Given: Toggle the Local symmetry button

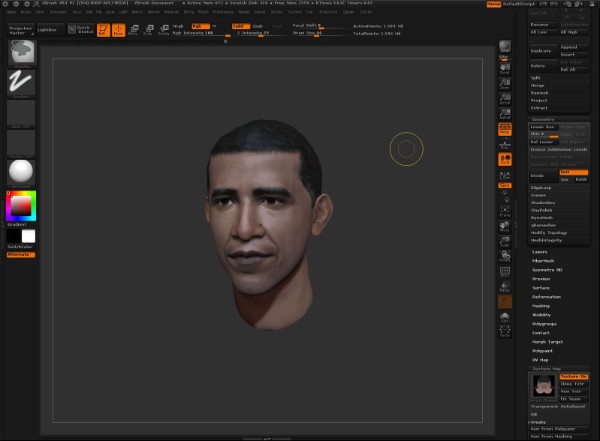Looking at the screenshot, I should (x=505, y=159).
